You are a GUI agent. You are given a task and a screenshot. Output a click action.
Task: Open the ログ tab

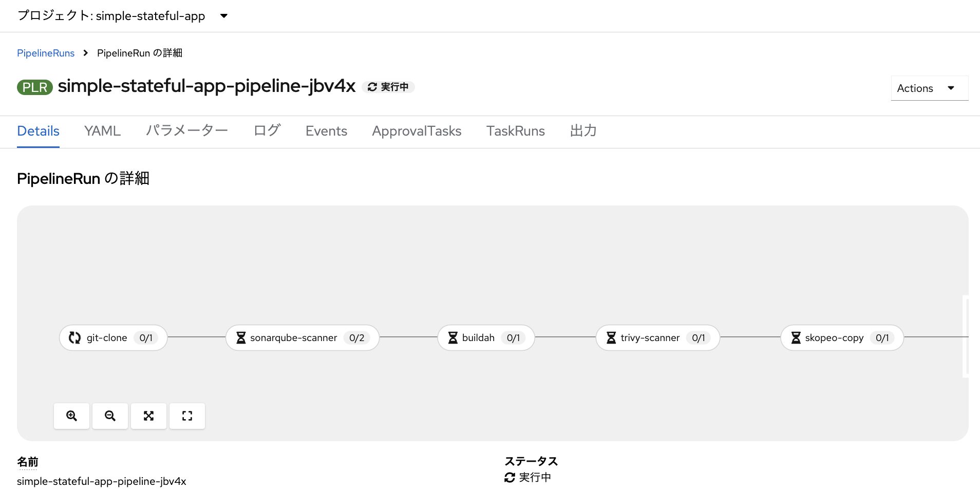(x=267, y=131)
